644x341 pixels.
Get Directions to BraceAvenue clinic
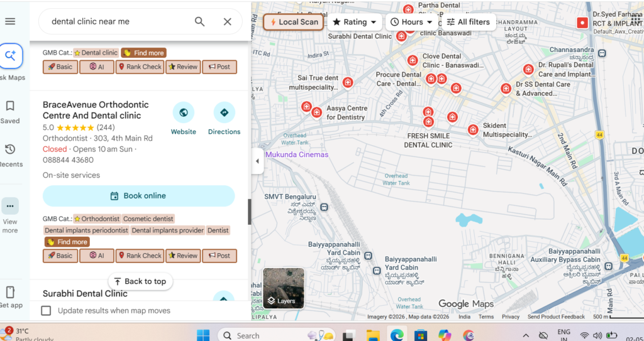[225, 112]
